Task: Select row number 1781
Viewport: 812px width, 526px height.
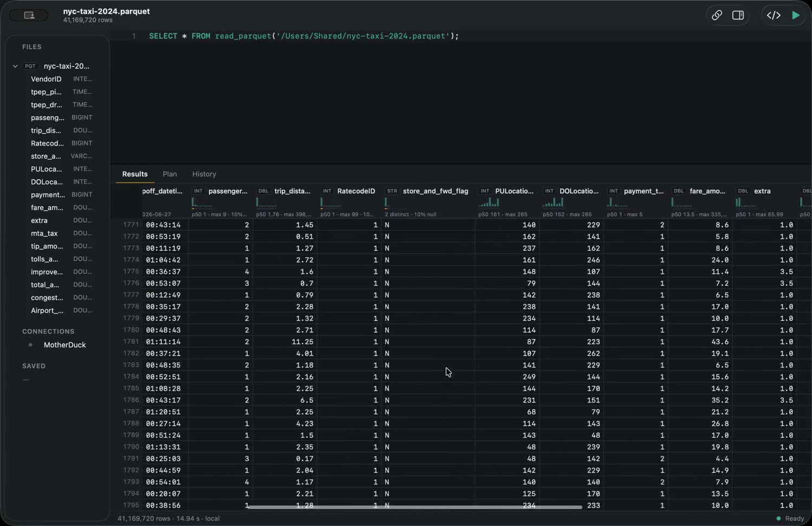Action: [131, 341]
